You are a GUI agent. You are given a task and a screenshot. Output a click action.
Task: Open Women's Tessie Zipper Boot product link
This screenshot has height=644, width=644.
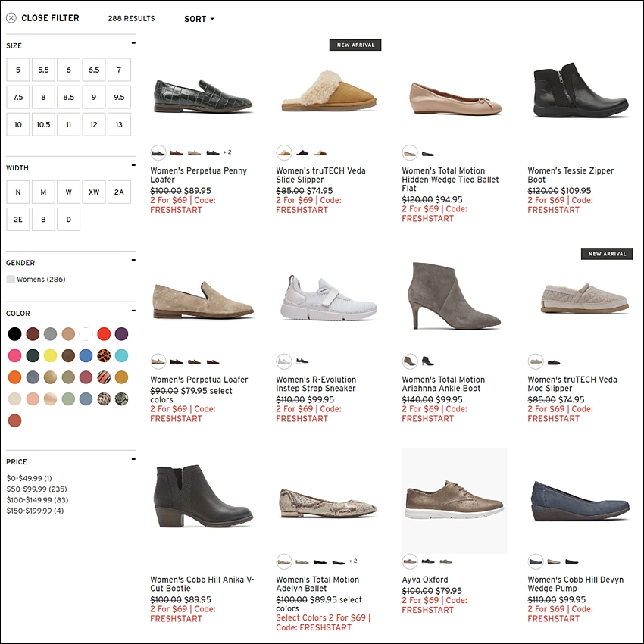571,175
